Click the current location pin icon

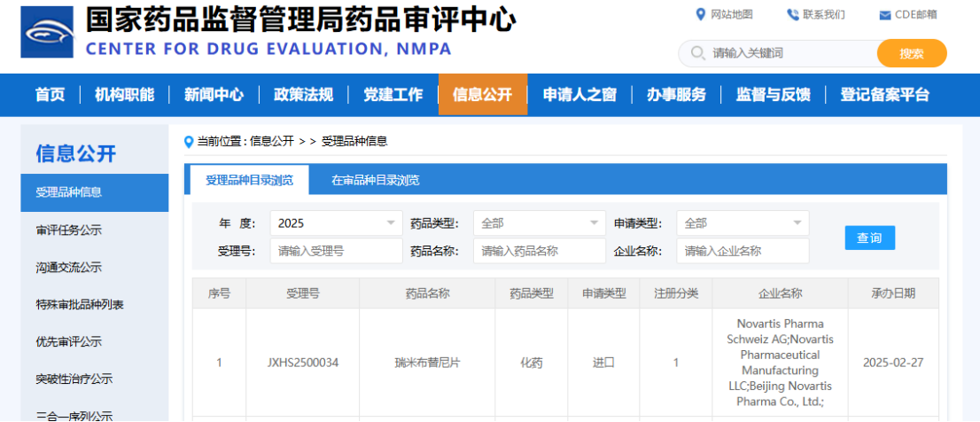tap(188, 141)
